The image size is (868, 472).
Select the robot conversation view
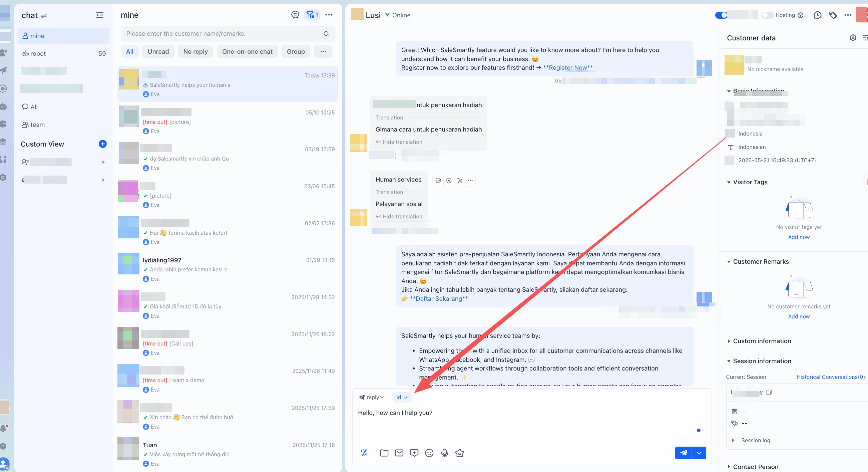point(64,53)
